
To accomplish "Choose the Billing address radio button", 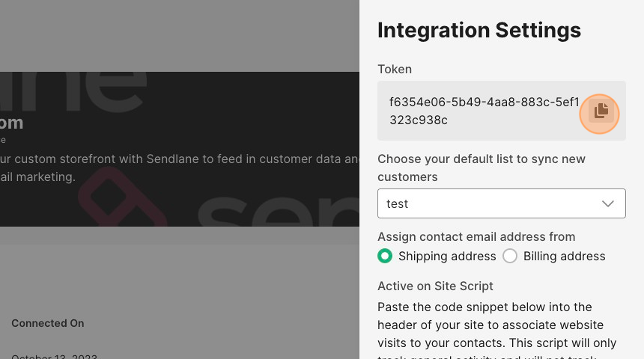I will [x=510, y=256].
